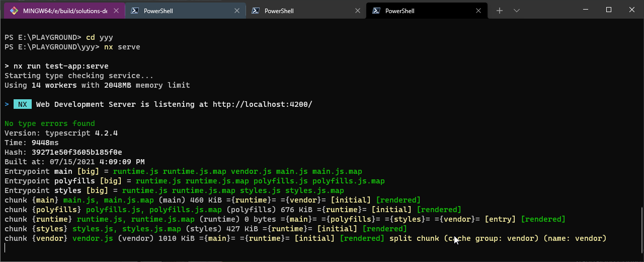Close the second PowerShell tab

(x=358, y=11)
